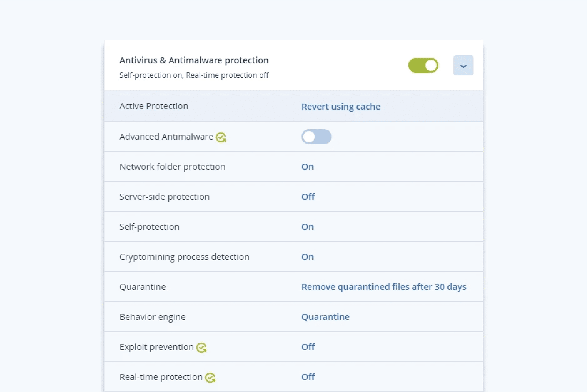Open Remove quarantined files after 30 days
Image resolution: width=587 pixels, height=392 pixels.
pyautogui.click(x=384, y=287)
